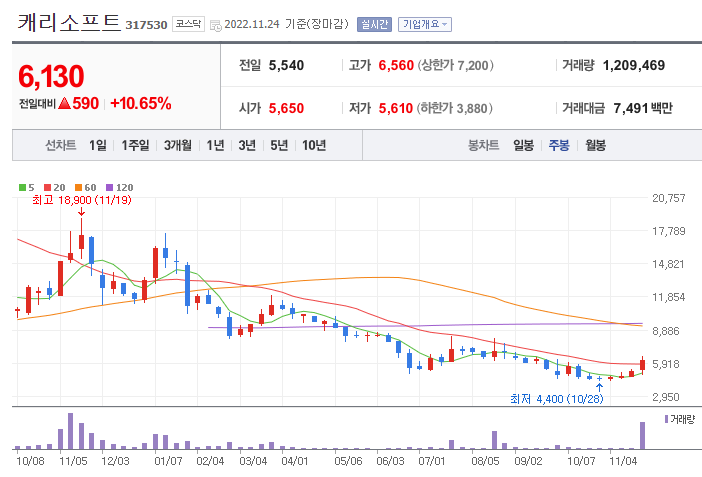Viewport: 702px width, 477px height.
Task: Open the 기업개요 dropdown
Action: (425, 24)
